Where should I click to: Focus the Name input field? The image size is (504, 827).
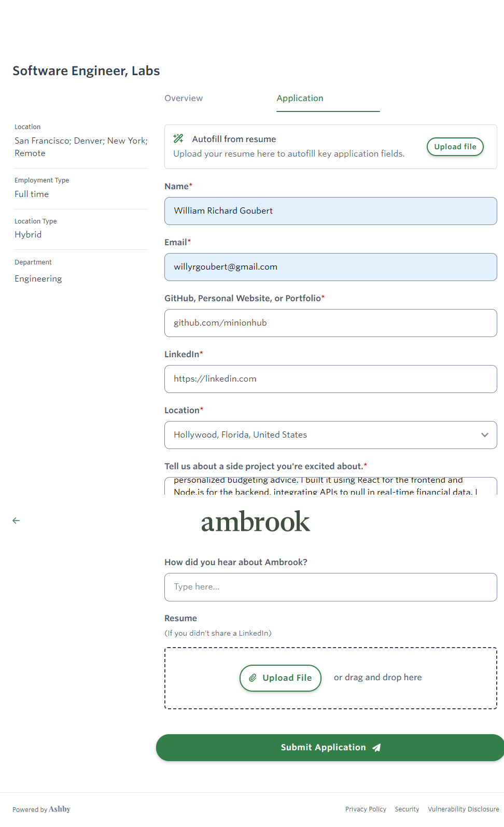click(x=330, y=211)
